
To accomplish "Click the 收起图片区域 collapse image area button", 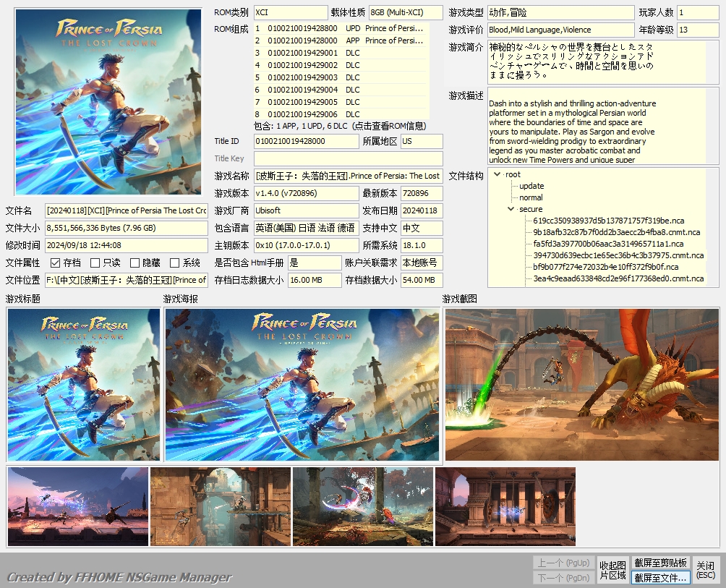I will click(x=612, y=570).
